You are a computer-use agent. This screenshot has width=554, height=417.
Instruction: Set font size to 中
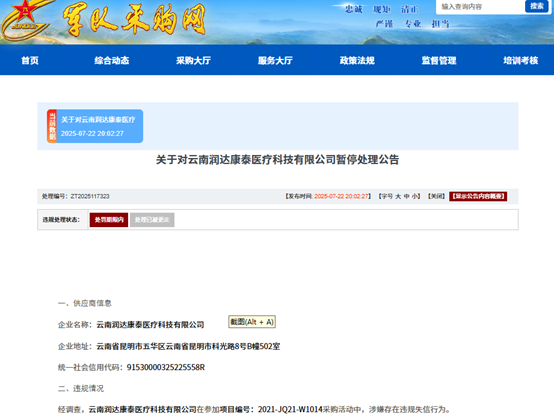click(x=407, y=196)
